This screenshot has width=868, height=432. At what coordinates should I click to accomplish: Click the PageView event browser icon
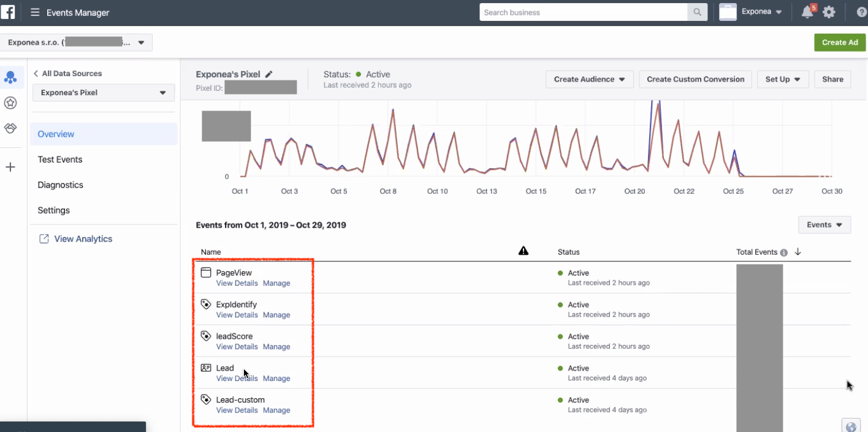(x=206, y=272)
